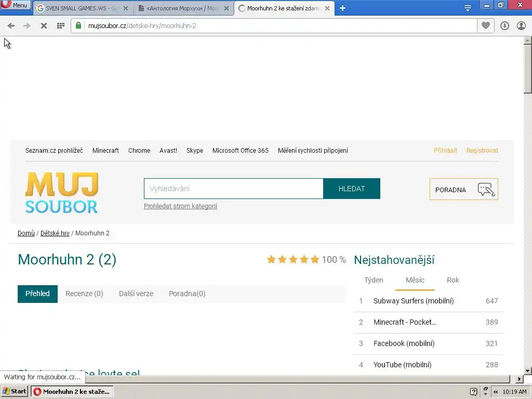
Task: Switch to the SVEN SMALL GAMES.WS tab
Action: 82,8
